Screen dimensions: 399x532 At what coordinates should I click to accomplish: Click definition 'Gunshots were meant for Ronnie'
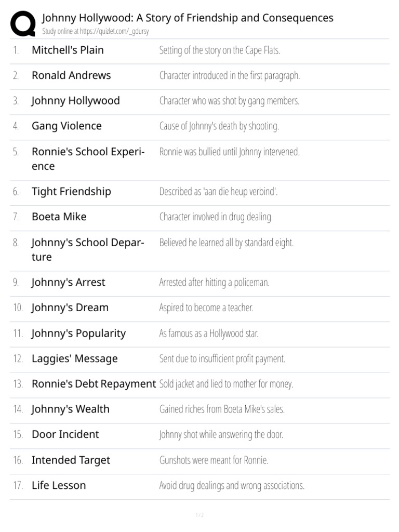pos(214,460)
